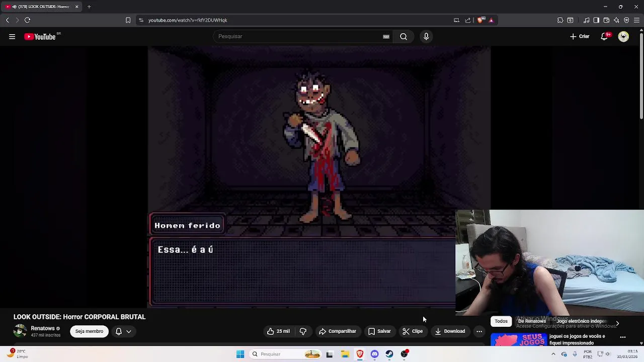Open the Criar create button

(x=580, y=36)
